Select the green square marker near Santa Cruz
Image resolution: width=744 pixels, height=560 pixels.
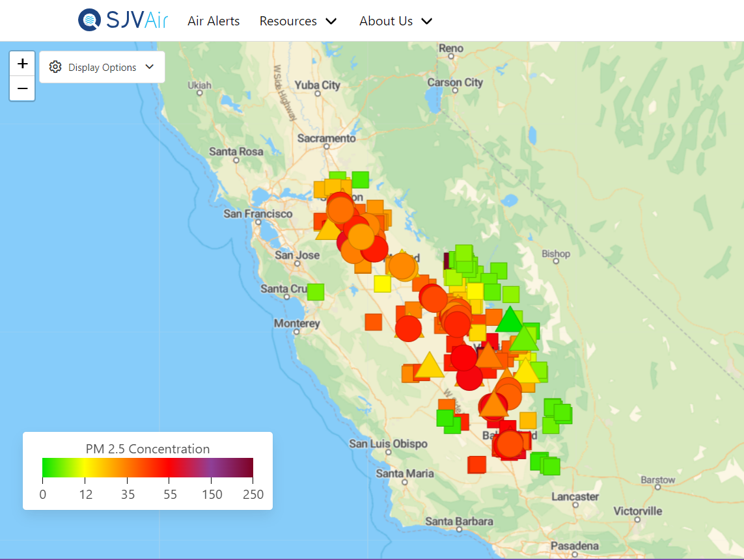point(315,292)
